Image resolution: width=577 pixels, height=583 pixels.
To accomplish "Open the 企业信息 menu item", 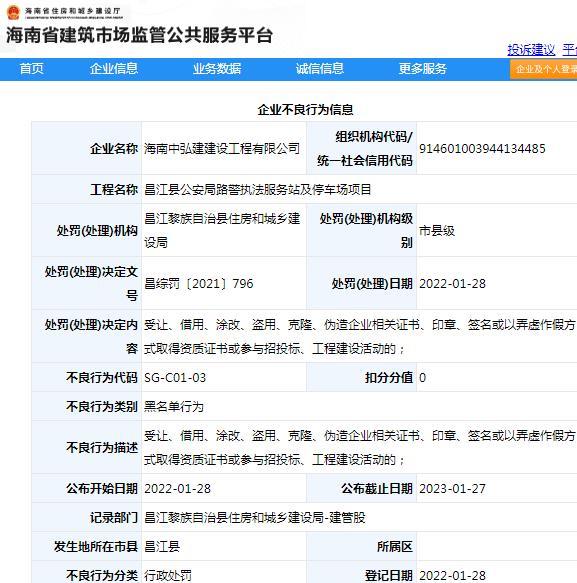I will (x=114, y=68).
